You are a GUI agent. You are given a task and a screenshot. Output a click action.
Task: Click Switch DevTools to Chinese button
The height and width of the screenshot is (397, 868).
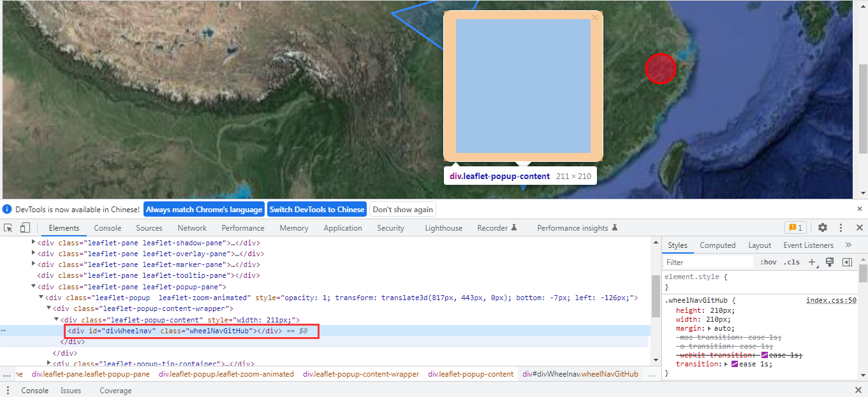click(x=317, y=209)
